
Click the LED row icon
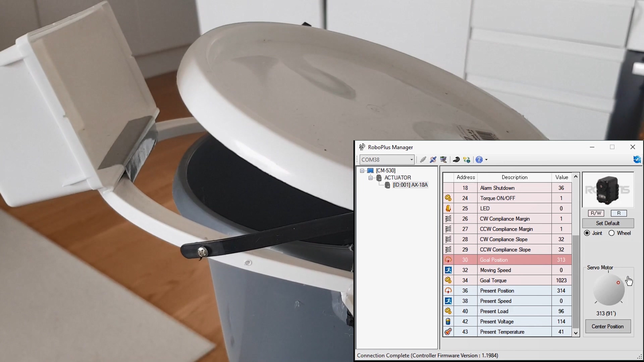(448, 208)
